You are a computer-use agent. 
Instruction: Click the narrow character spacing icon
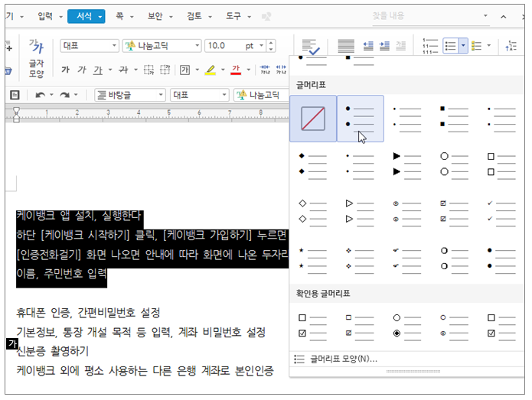(x=265, y=70)
